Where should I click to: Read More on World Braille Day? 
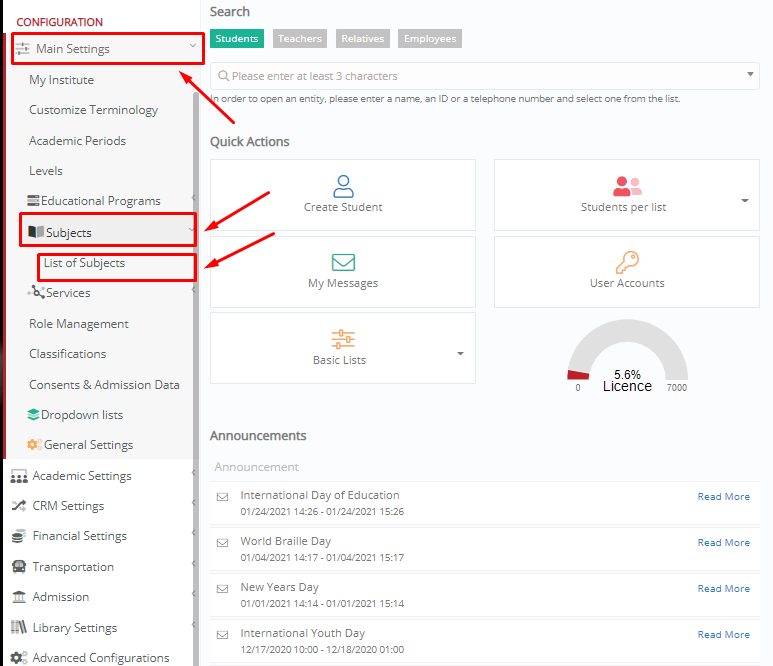point(724,542)
